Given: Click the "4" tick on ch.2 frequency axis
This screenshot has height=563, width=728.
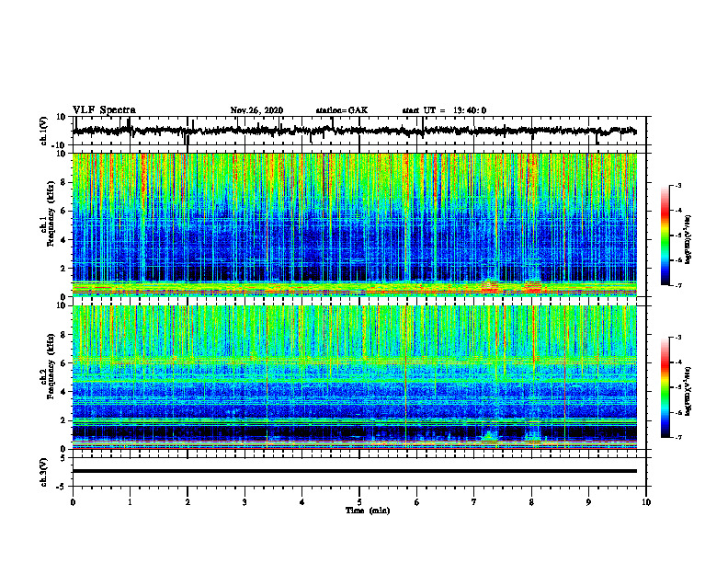Looking at the screenshot, I should [63, 392].
